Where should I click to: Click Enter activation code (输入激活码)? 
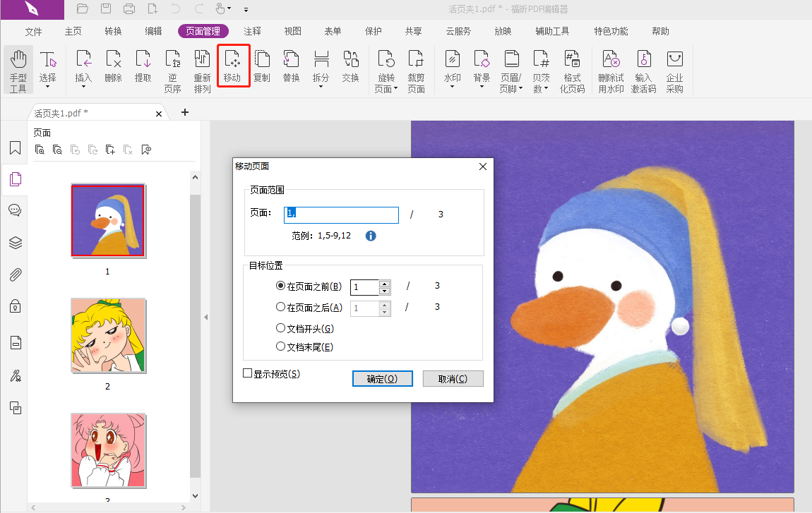pos(644,71)
